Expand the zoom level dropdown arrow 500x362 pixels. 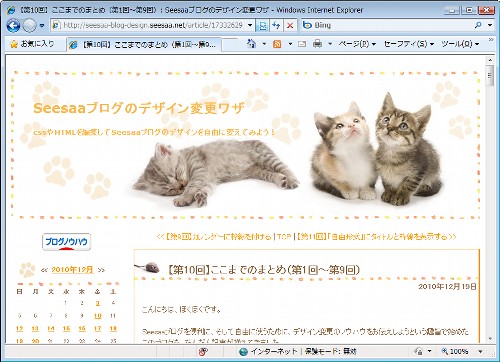(480, 351)
